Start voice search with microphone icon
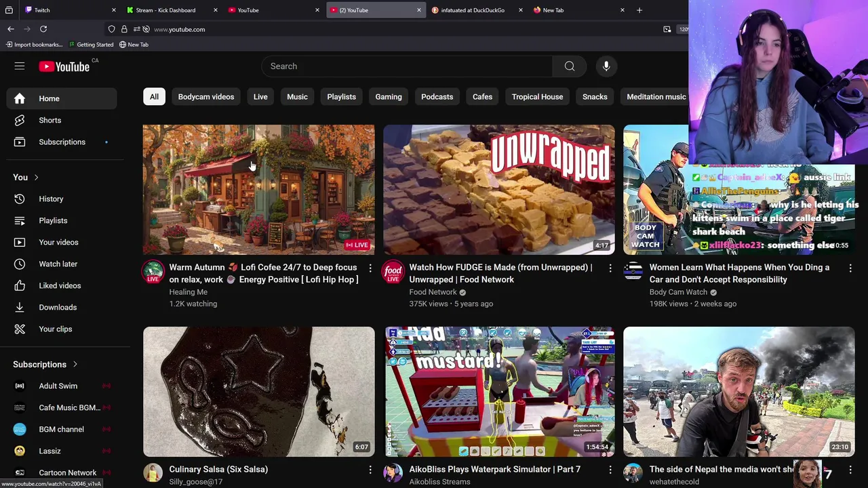This screenshot has height=488, width=868. tap(606, 66)
